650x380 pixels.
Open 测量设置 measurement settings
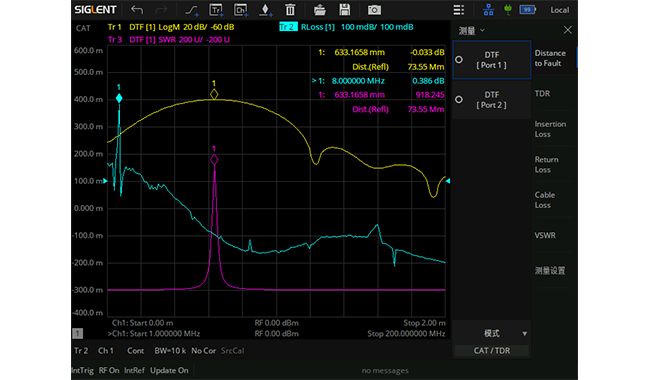[550, 271]
